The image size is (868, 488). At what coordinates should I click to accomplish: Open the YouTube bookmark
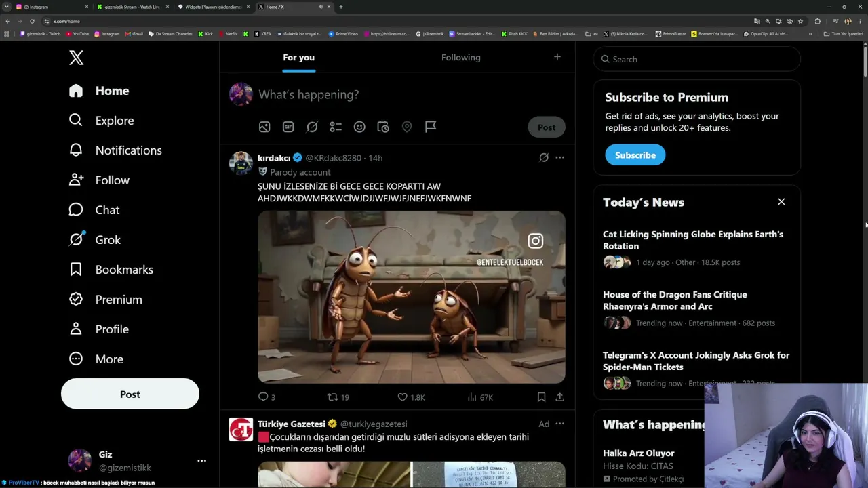(77, 33)
